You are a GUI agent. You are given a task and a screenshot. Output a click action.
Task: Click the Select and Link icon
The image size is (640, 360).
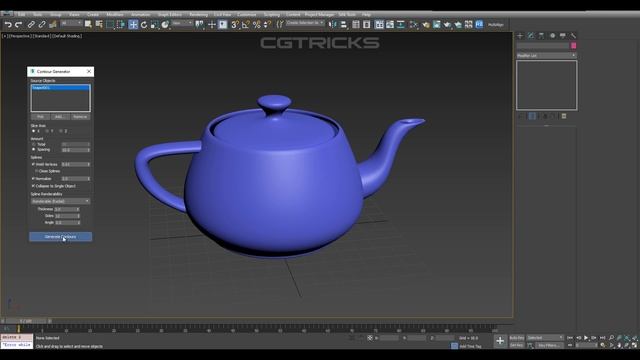[31, 25]
